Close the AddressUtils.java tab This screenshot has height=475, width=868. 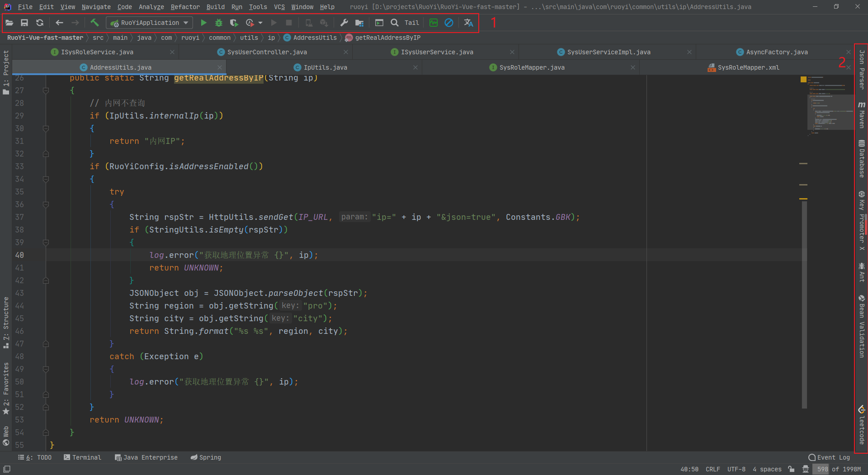pyautogui.click(x=220, y=67)
